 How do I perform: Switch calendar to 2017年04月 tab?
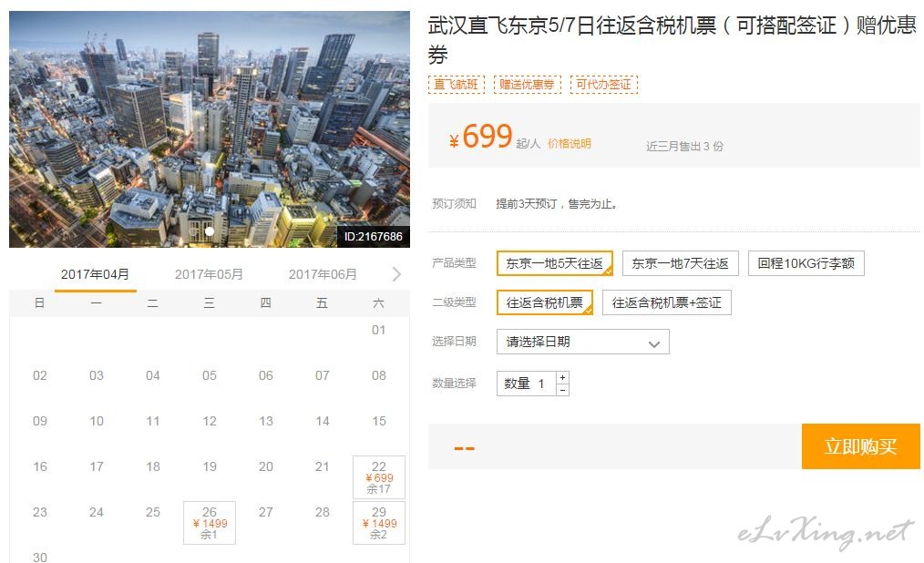[95, 274]
